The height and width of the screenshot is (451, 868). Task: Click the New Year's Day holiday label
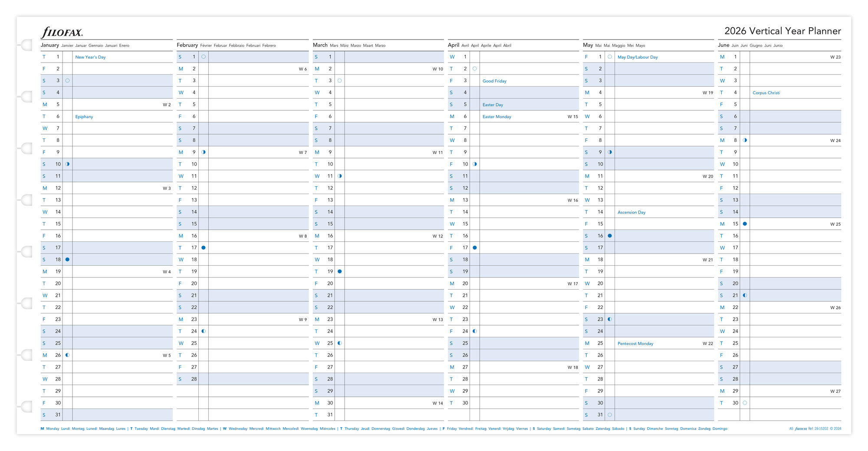(90, 57)
